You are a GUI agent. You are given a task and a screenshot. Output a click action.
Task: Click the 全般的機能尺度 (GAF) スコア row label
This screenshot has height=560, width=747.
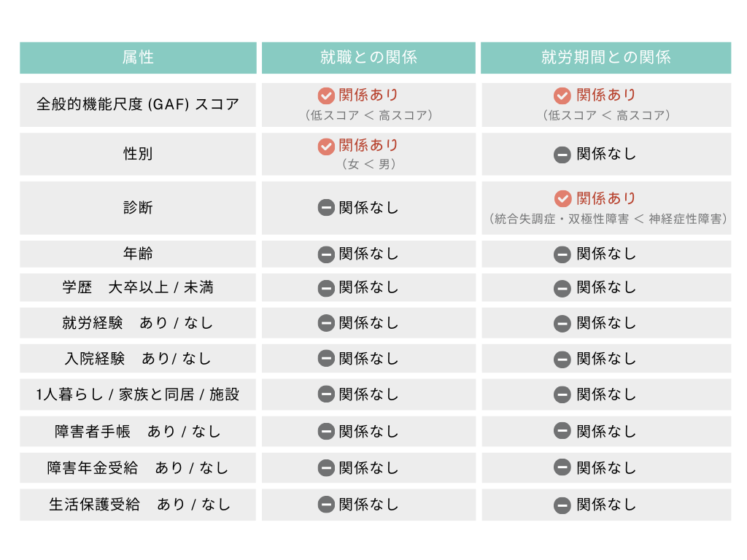coord(138,104)
